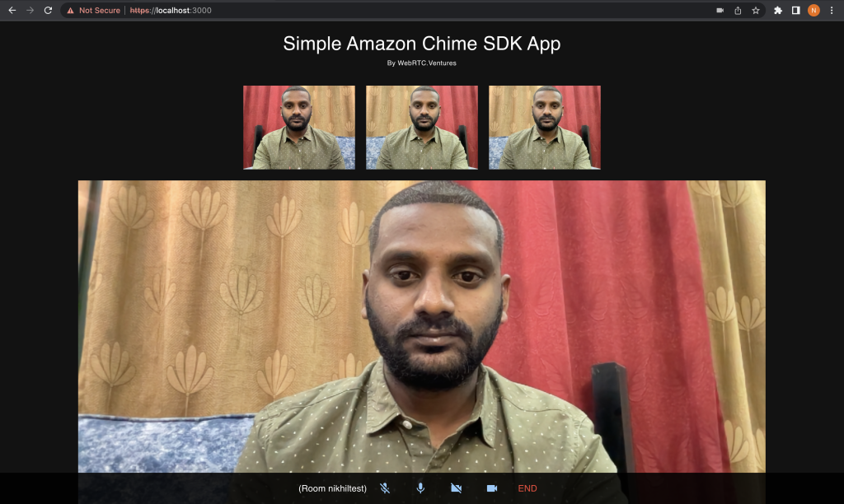Turn on video with camera icon
This screenshot has height=504, width=844.
point(492,488)
